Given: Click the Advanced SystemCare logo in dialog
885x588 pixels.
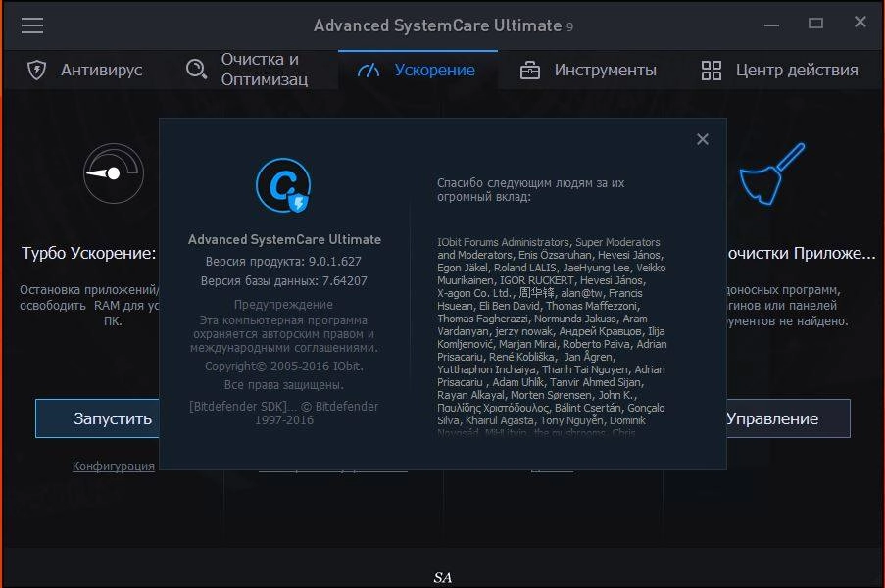Looking at the screenshot, I should pos(283,185).
